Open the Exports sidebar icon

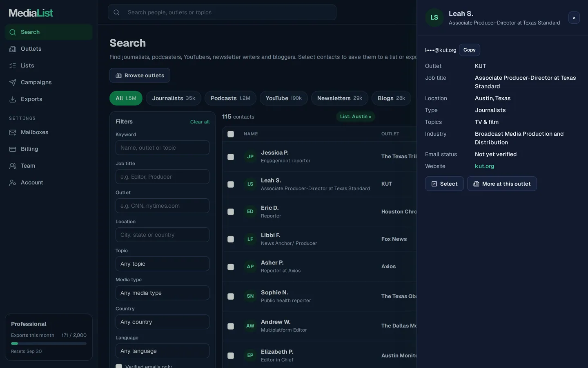point(13,99)
